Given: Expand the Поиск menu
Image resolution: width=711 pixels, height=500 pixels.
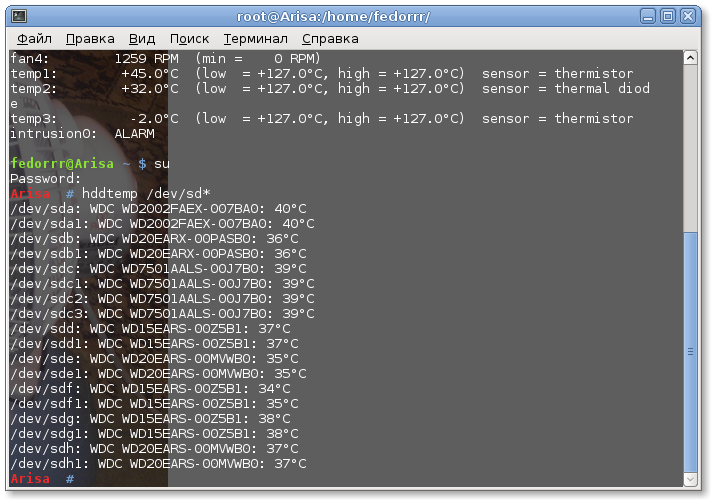Looking at the screenshot, I should [190, 38].
